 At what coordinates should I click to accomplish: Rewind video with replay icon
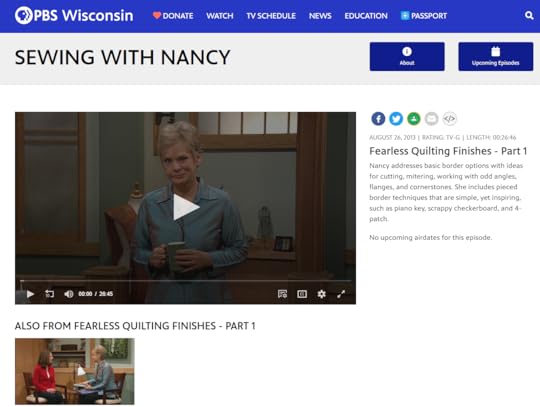(x=49, y=294)
